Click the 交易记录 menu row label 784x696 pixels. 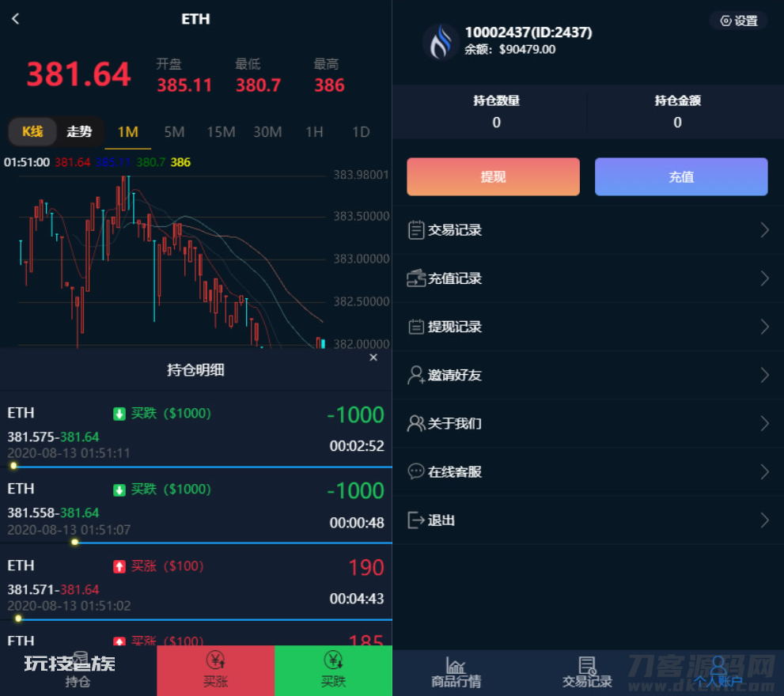(x=455, y=230)
